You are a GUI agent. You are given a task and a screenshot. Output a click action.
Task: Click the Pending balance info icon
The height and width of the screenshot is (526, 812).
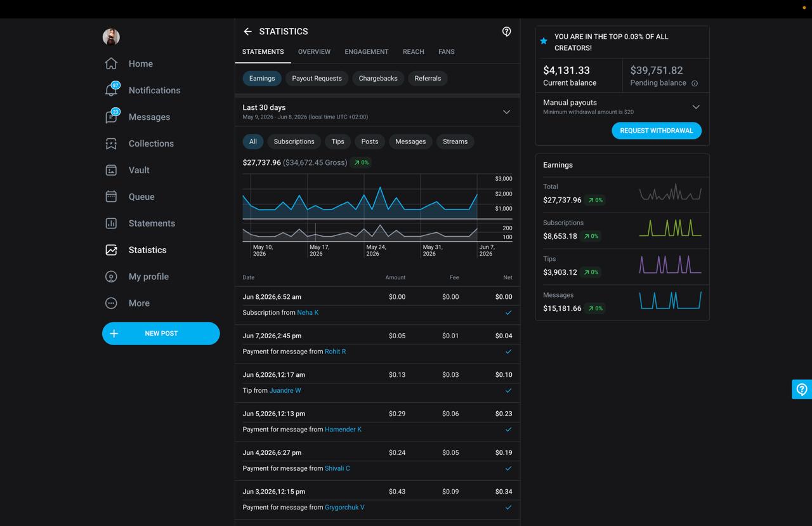695,83
